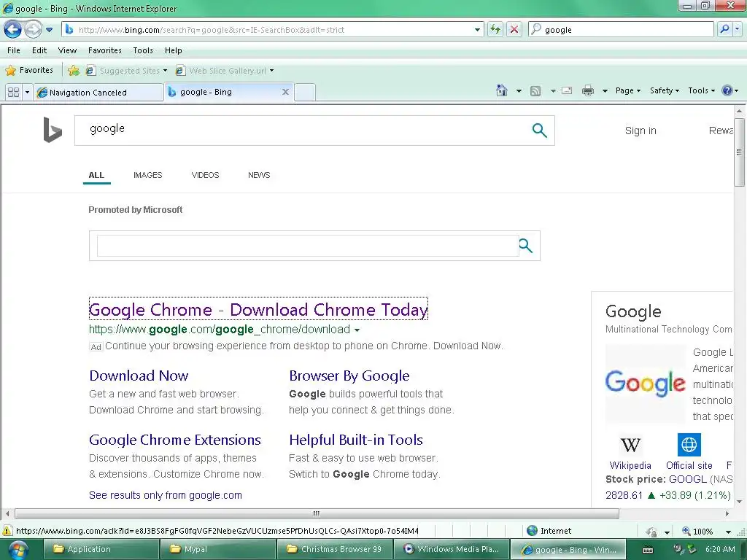Viewport: 747px width, 560px height.
Task: Open the Page command bar menu
Action: pyautogui.click(x=628, y=90)
